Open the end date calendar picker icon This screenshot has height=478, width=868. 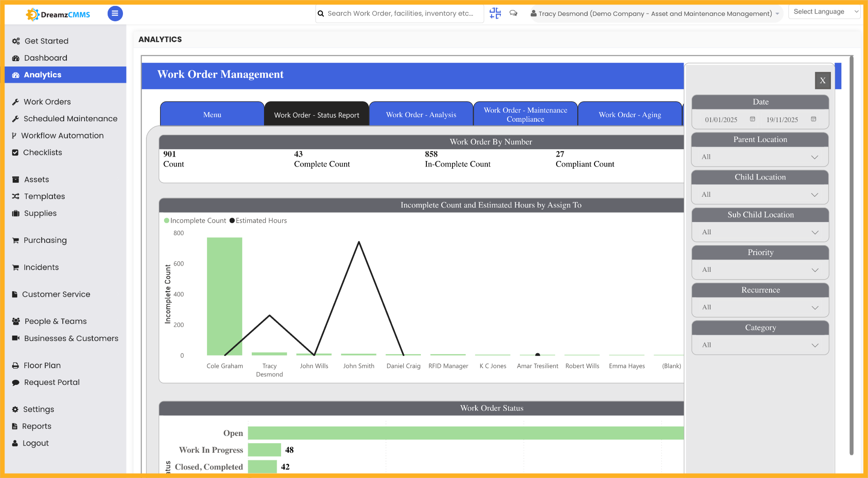(x=813, y=119)
